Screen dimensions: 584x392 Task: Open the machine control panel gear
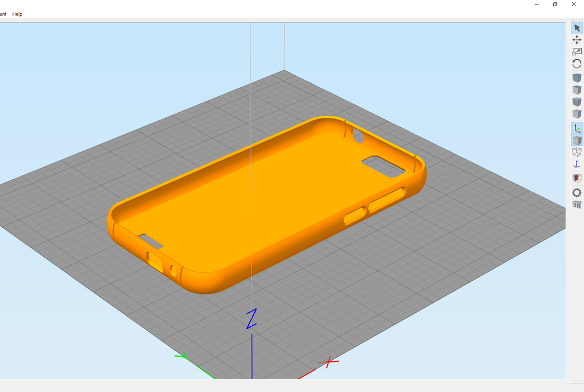pyautogui.click(x=577, y=193)
